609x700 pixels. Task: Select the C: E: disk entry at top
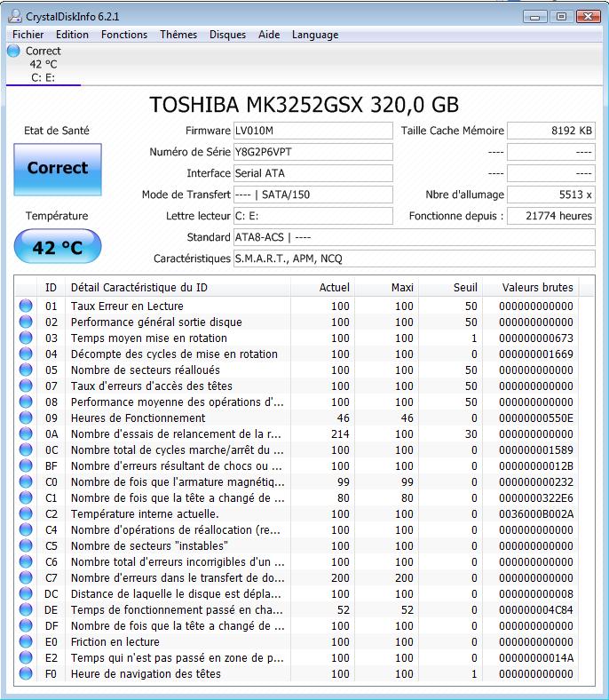[43, 65]
